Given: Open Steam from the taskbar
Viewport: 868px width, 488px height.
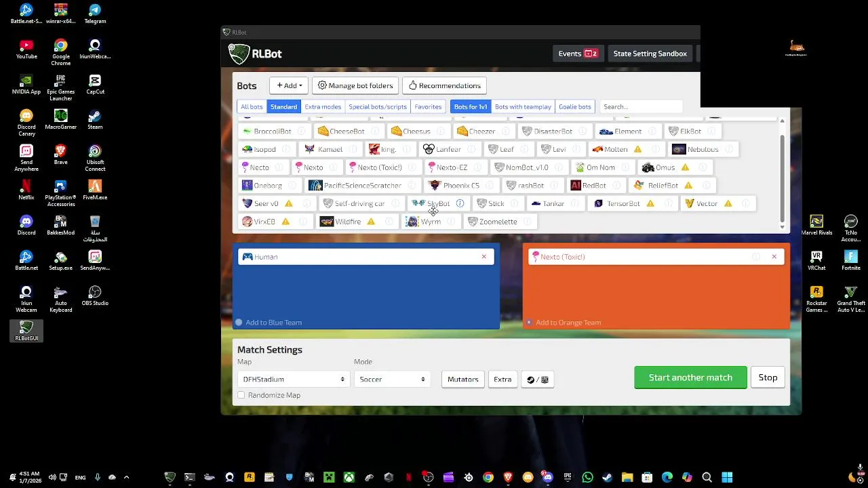Looking at the screenshot, I should (x=607, y=477).
